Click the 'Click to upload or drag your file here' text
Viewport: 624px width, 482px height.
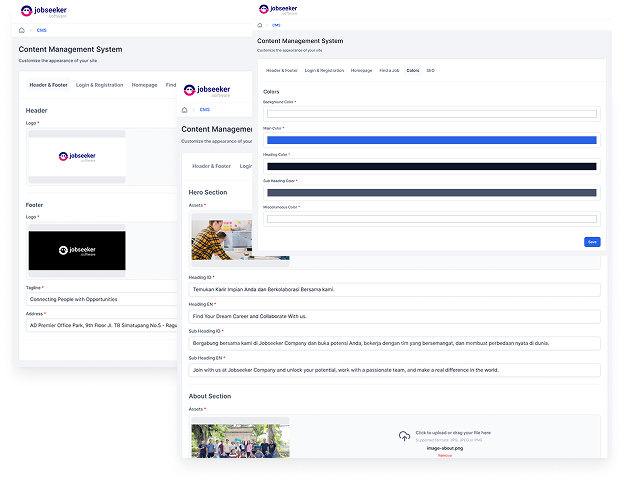pyautogui.click(x=453, y=433)
